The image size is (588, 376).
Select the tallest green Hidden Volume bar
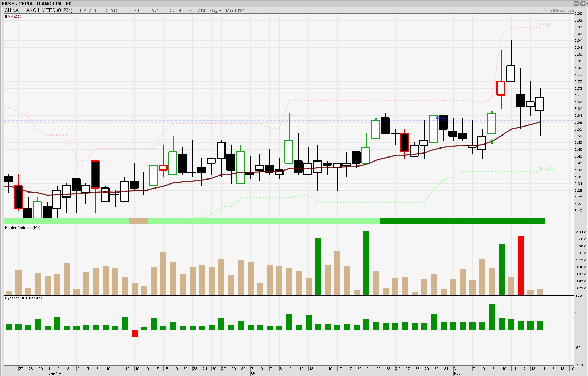[x=366, y=263]
